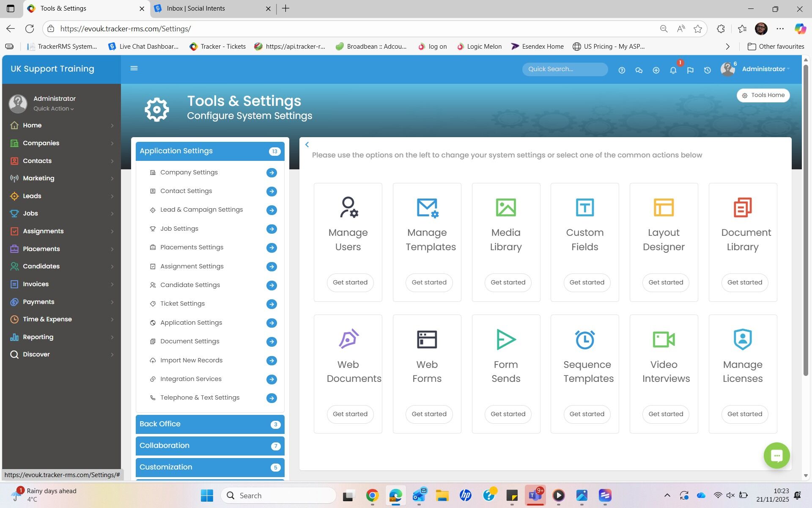812x508 pixels.
Task: Click into the Quick Search field
Action: point(564,69)
